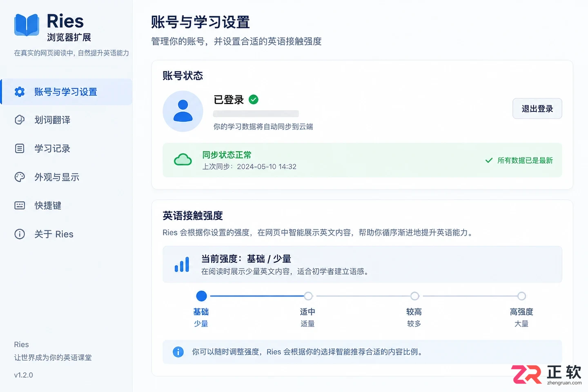
Task: Click the keyboard icon for 快捷键
Action: click(20, 205)
